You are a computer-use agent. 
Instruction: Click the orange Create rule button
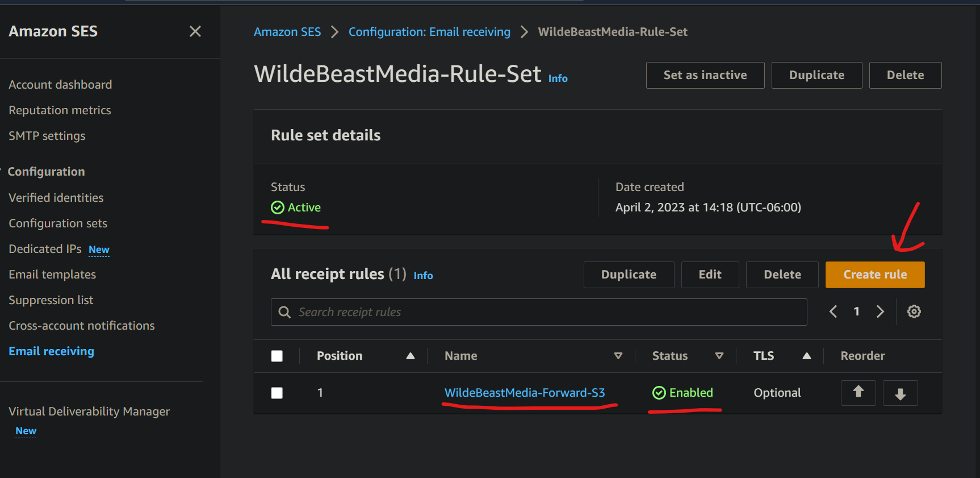tap(874, 275)
